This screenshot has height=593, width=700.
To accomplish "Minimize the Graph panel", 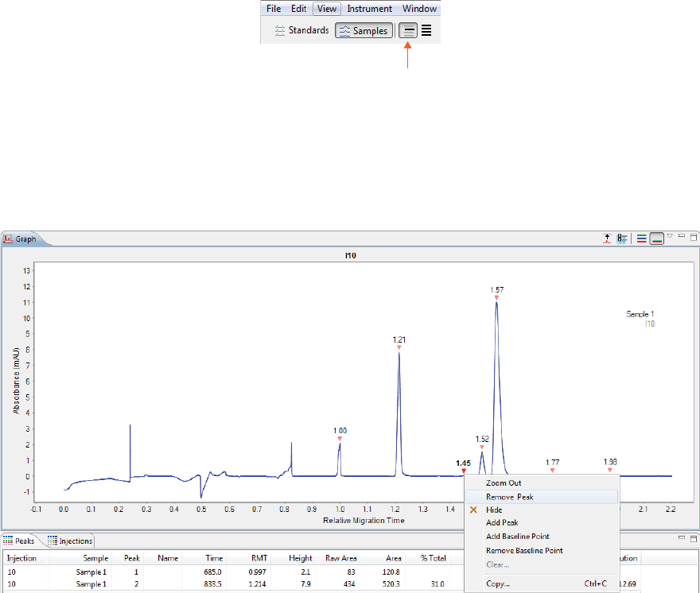I will [x=682, y=235].
